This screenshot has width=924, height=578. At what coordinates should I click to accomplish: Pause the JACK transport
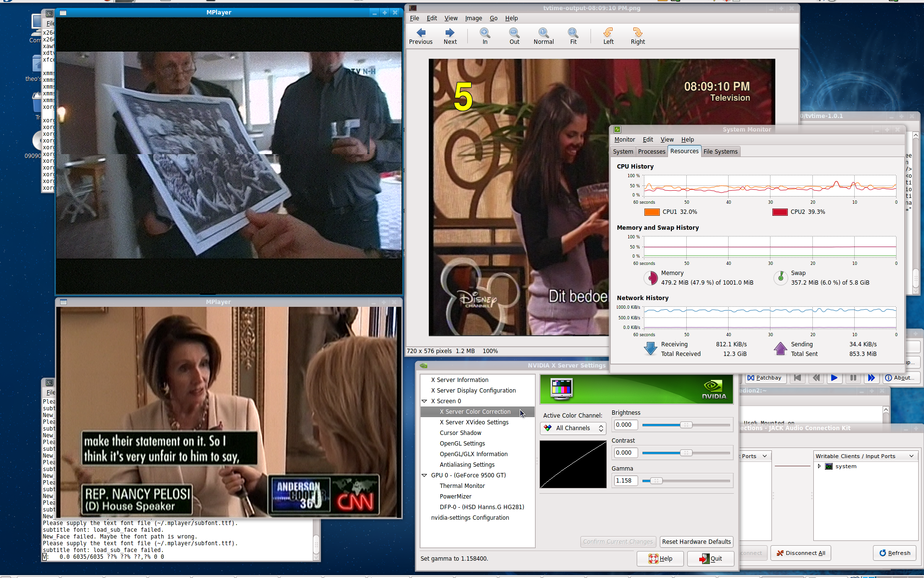coord(853,378)
